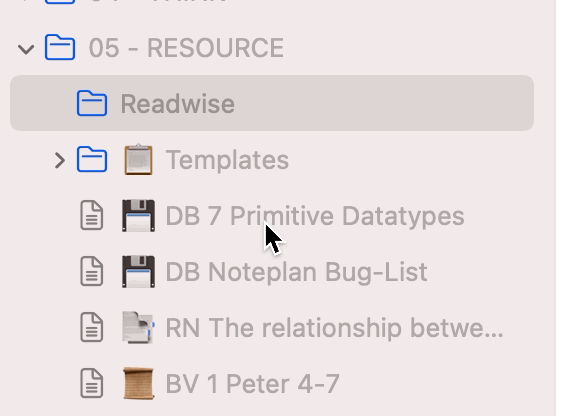Open the RN The relationship betwe... note
The height and width of the screenshot is (416, 562).
[x=335, y=327]
